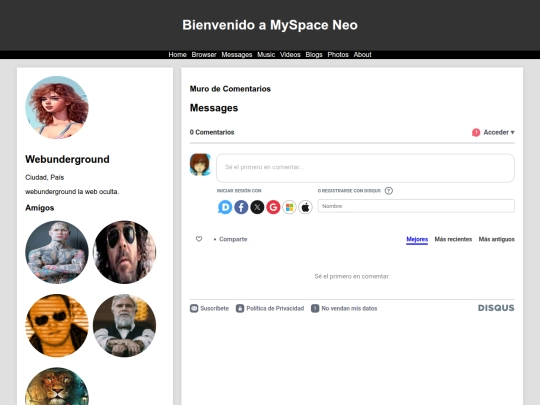Click the 'Muro de Comentarios' heading
The image size is (540, 405).
pyautogui.click(x=230, y=89)
